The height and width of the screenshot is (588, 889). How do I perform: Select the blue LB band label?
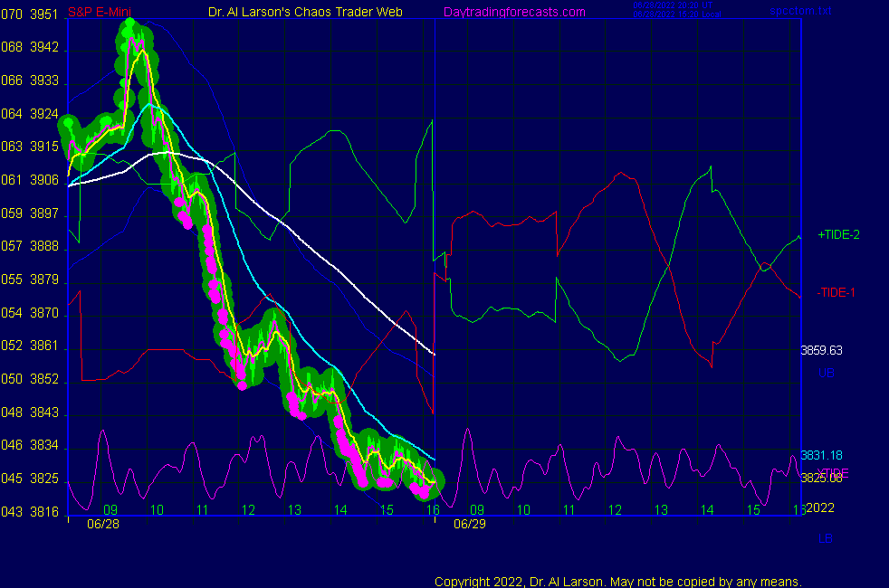(826, 538)
